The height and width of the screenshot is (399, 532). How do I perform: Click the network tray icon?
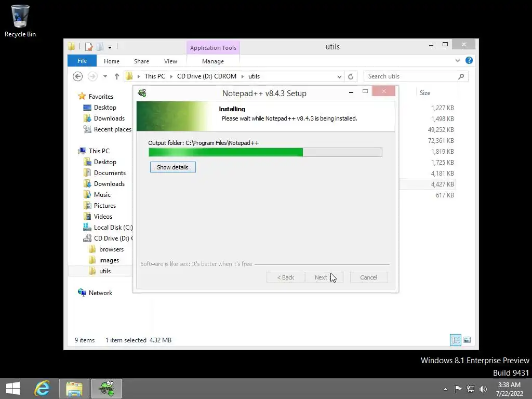click(x=471, y=389)
